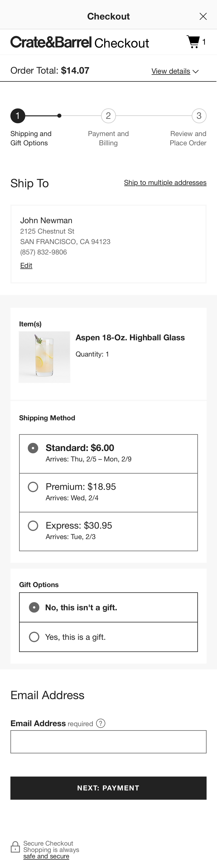217x868 pixels.
Task: Select the Express $30.95 shipping option
Action: pyautogui.click(x=33, y=526)
